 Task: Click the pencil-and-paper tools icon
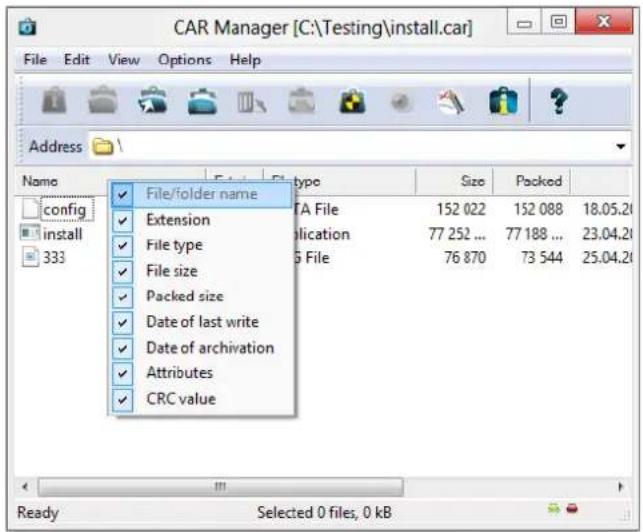tap(451, 101)
